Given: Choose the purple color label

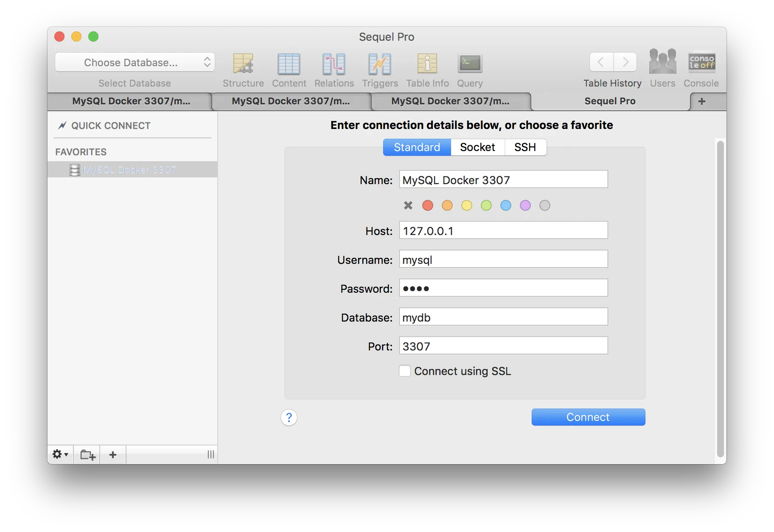Looking at the screenshot, I should click(x=525, y=205).
